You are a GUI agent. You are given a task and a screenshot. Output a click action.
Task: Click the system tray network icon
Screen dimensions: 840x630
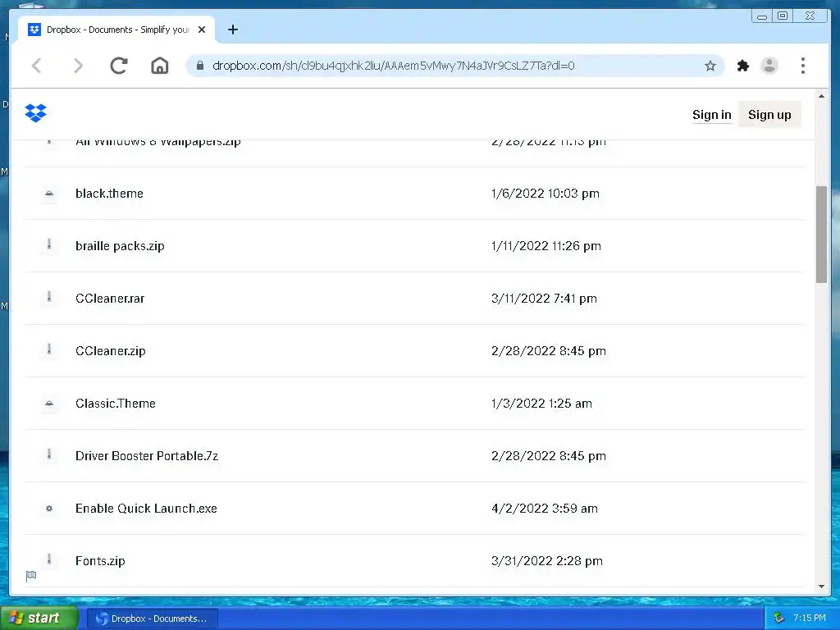click(x=778, y=619)
